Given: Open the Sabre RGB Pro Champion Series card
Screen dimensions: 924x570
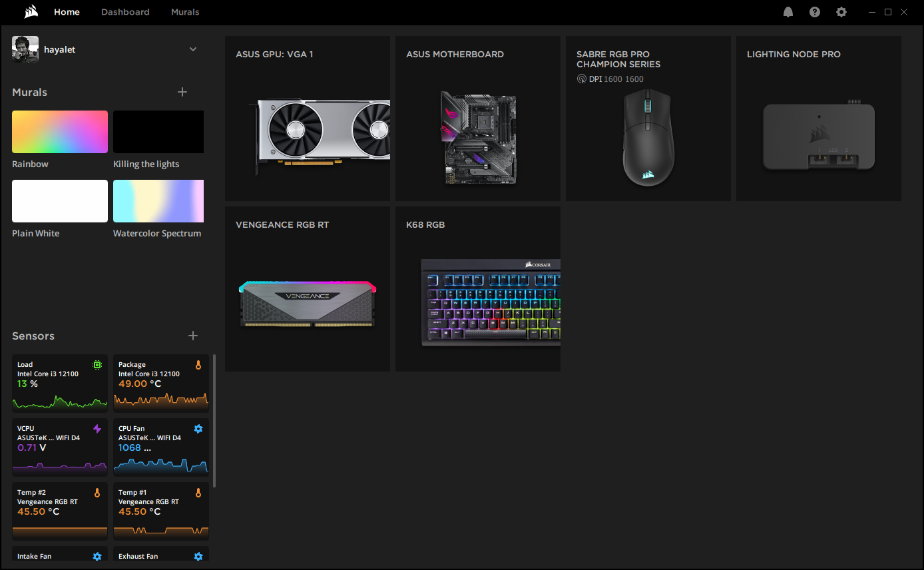Looking at the screenshot, I should pyautogui.click(x=648, y=119).
